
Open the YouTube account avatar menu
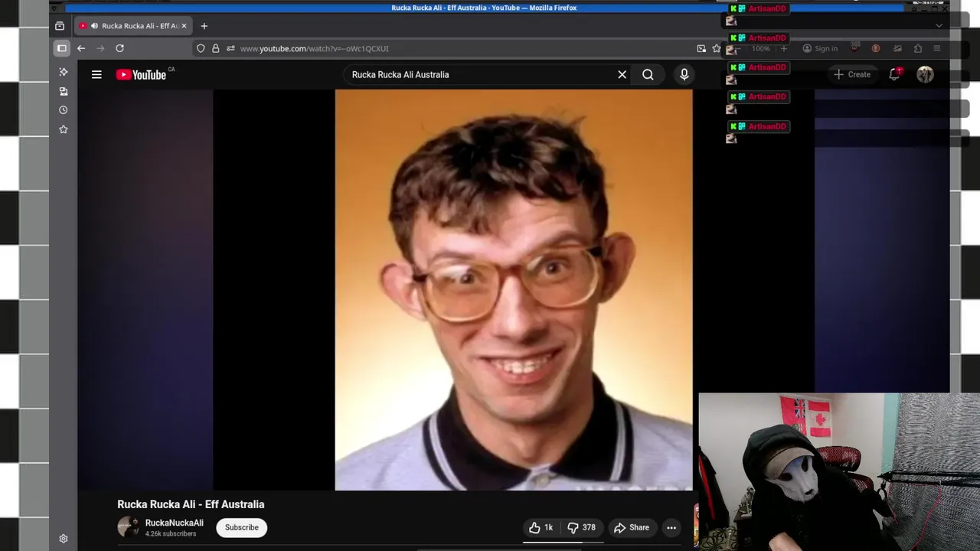[925, 74]
